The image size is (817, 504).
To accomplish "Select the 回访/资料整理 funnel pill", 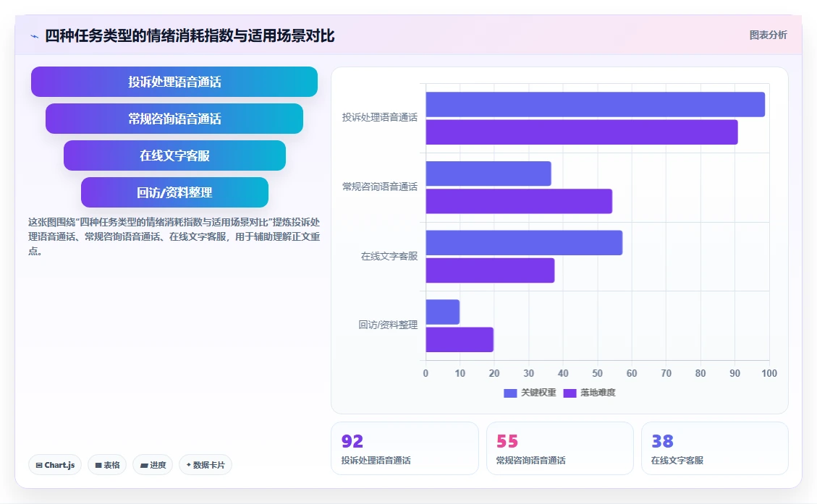I will point(174,192).
